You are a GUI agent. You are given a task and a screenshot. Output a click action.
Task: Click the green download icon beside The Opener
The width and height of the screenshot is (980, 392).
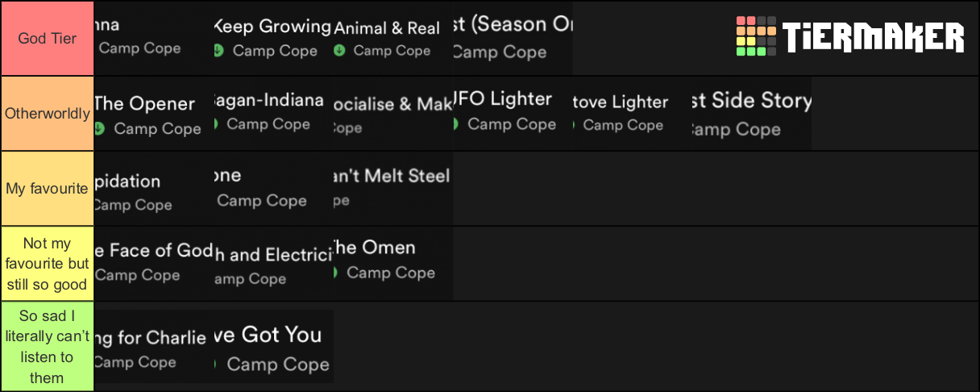pos(99,128)
